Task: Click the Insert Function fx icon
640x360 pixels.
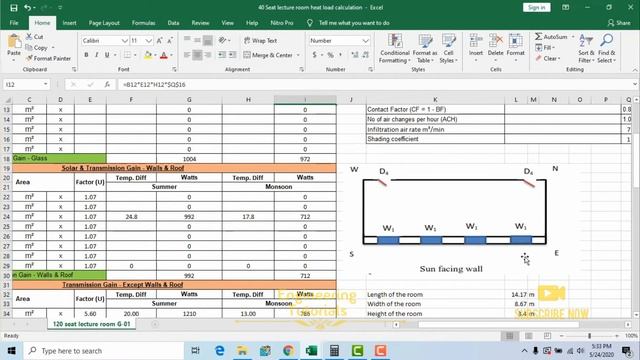Action: coord(107,84)
